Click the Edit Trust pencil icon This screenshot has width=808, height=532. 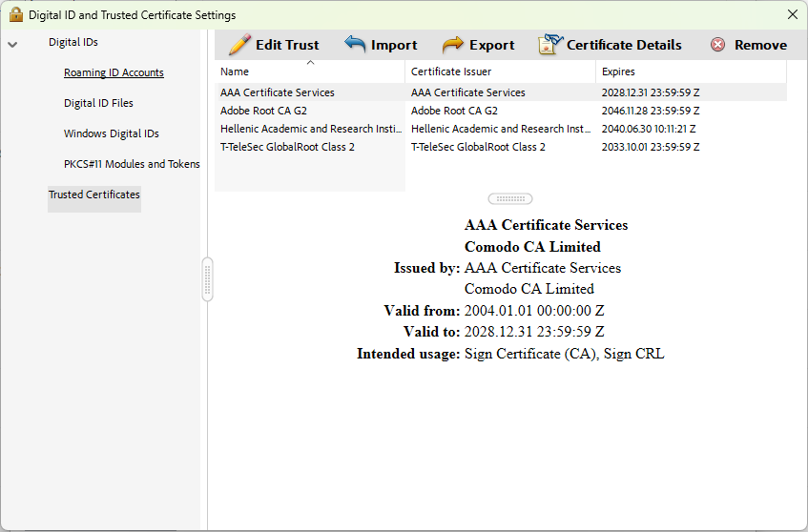[x=239, y=45]
